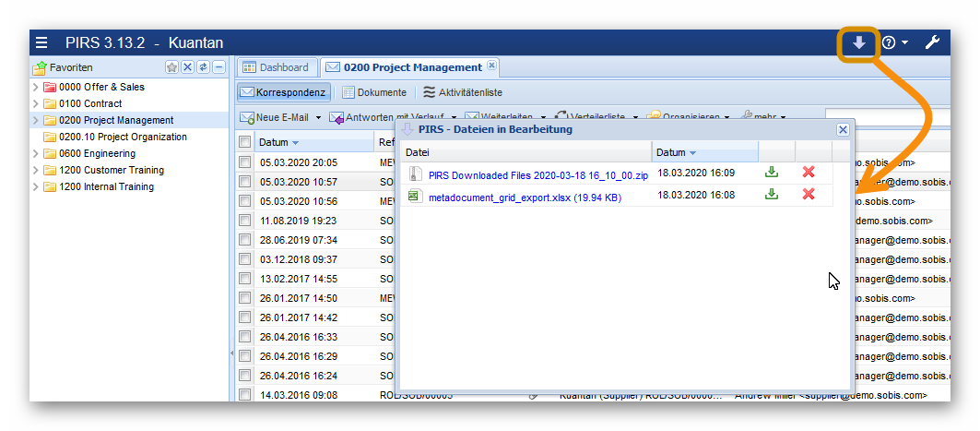Click the Antworten mit Verlauf button

[387, 117]
